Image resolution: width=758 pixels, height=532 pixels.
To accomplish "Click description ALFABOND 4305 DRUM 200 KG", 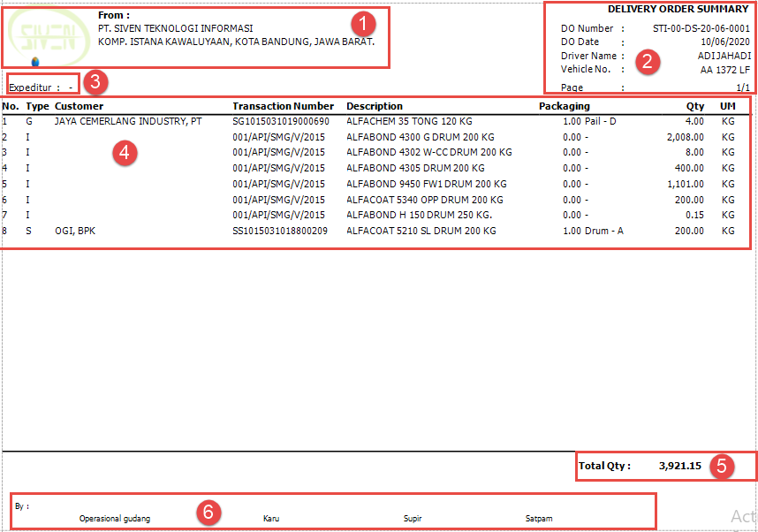I will click(x=416, y=168).
